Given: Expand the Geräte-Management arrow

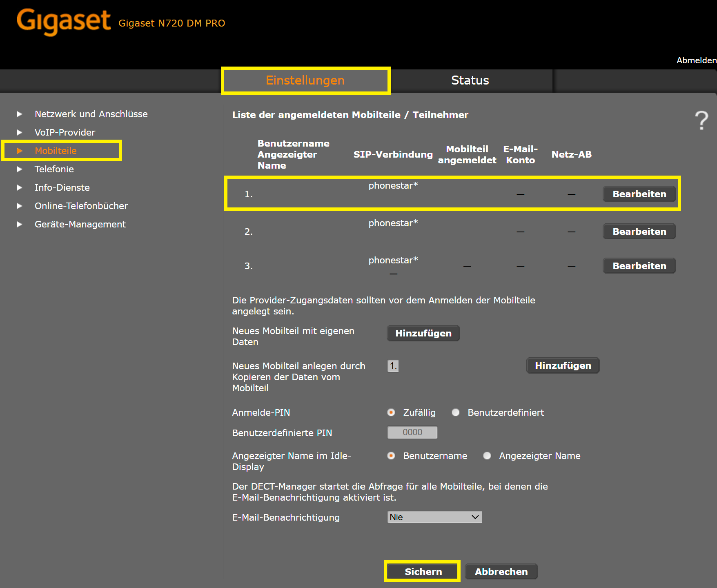Looking at the screenshot, I should (19, 224).
